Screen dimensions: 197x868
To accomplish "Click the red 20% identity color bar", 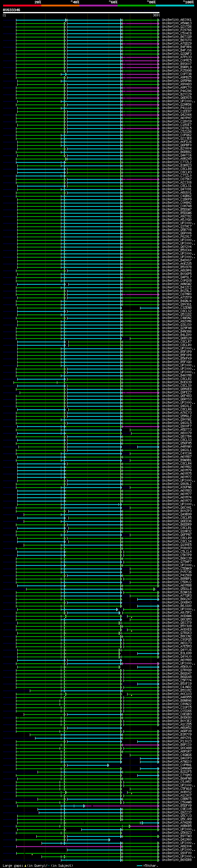I will [22, 6].
